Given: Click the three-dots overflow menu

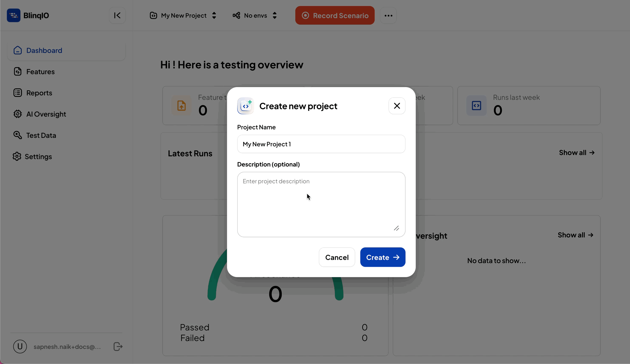Looking at the screenshot, I should pos(388,15).
